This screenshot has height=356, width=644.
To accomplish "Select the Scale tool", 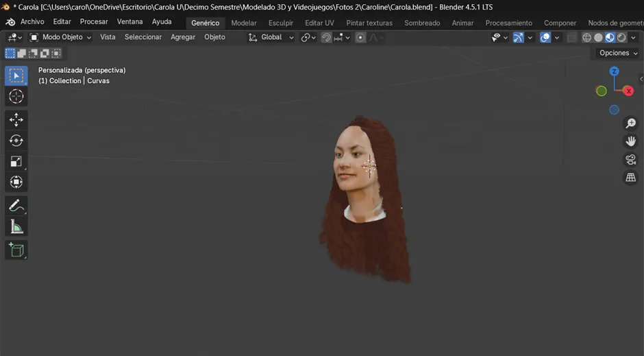I will click(16, 161).
